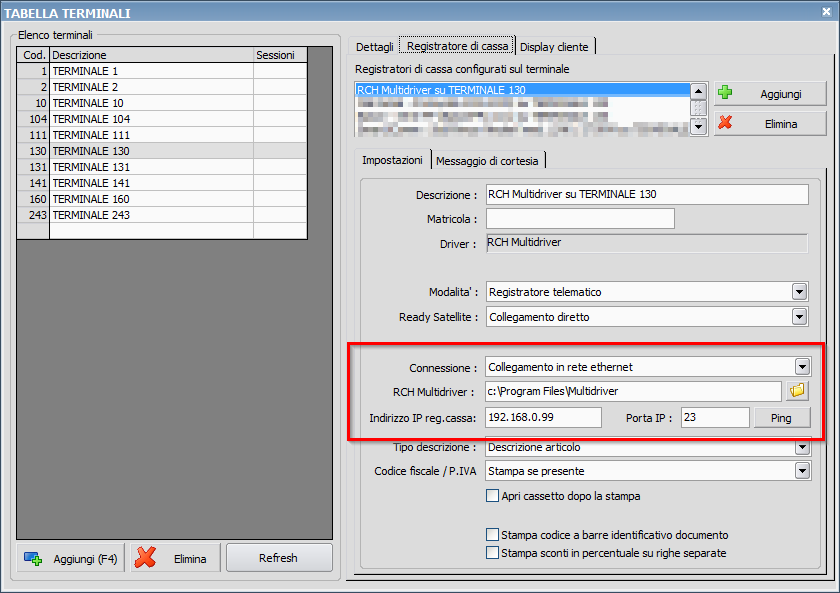840x593 pixels.
Task: Select row TERMINALE 104
Action: (x=162, y=119)
